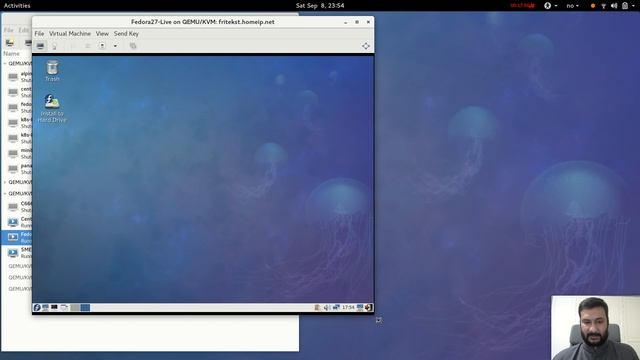This screenshot has width=640, height=360.
Task: Select the pane VM row in Virt Manager
Action: click(17, 169)
